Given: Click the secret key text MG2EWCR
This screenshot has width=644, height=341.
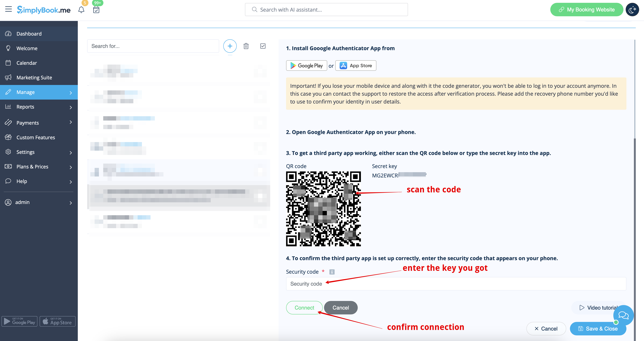Looking at the screenshot, I should (x=385, y=175).
